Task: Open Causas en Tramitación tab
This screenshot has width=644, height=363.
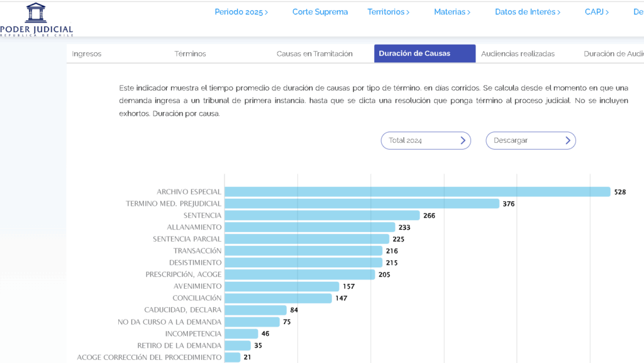Action: (314, 54)
